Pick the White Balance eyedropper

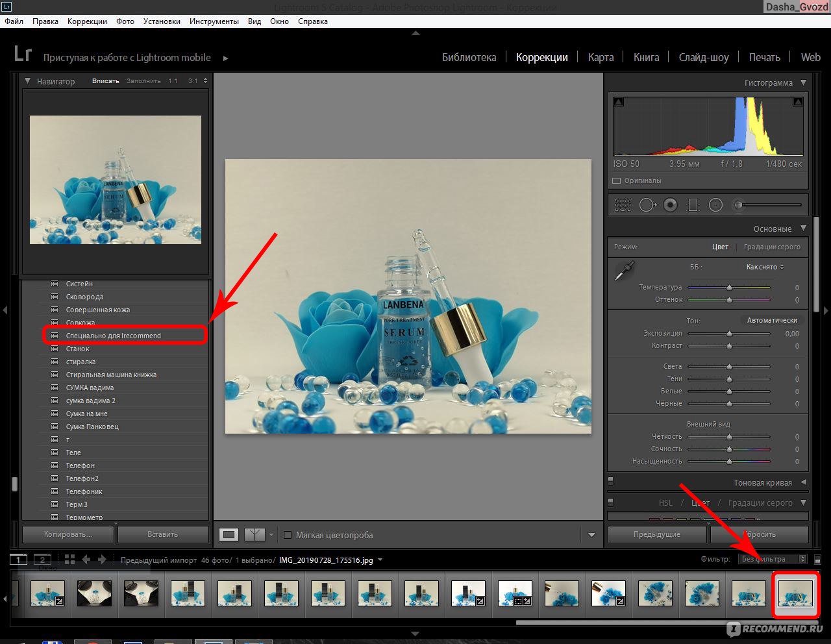pos(624,270)
